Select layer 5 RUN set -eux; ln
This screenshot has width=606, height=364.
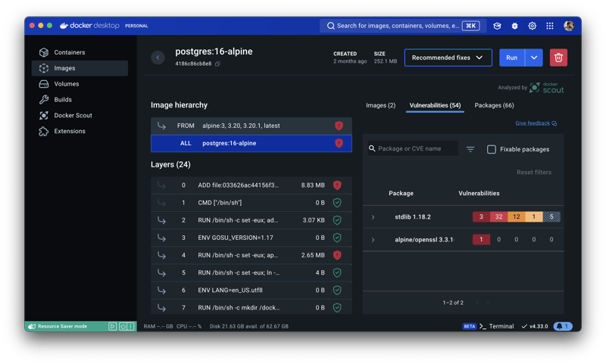[251, 272]
